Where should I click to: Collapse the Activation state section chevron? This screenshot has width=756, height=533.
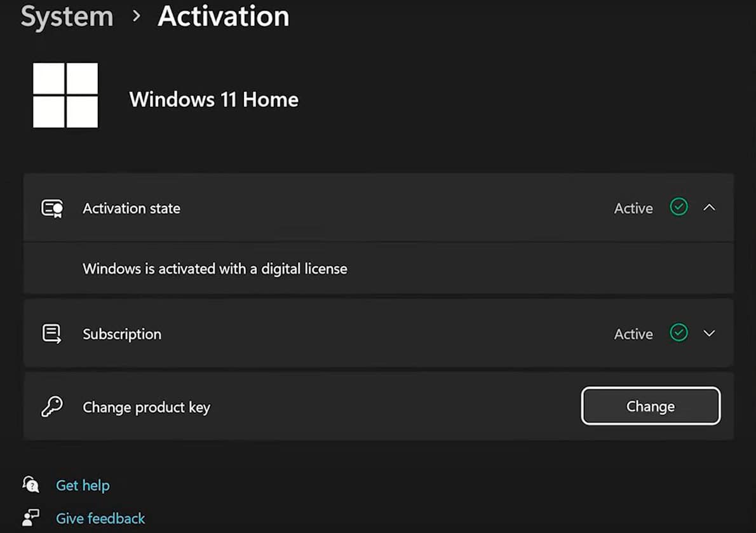[709, 208]
